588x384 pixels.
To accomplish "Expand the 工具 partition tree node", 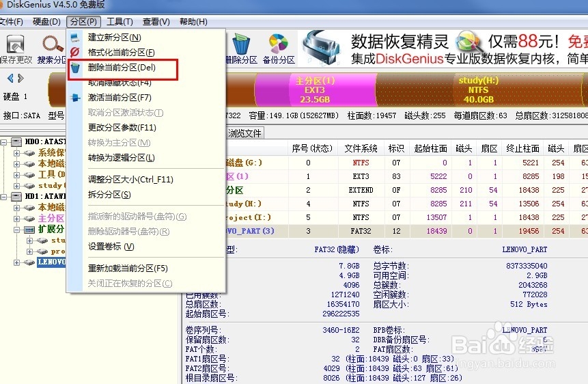I will pos(16,175).
